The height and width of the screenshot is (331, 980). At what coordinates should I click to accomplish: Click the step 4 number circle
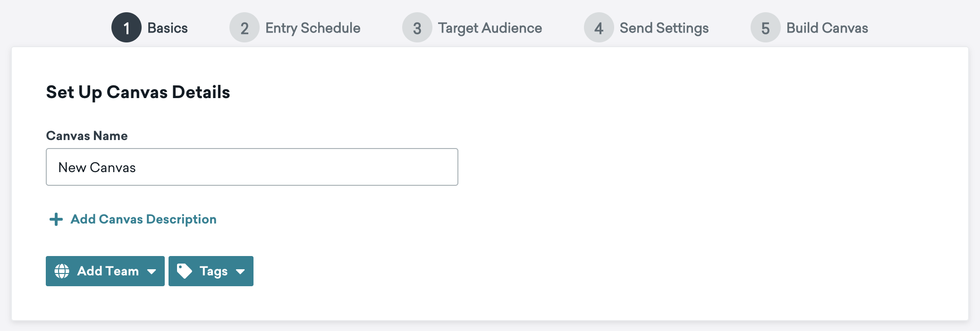point(599,28)
